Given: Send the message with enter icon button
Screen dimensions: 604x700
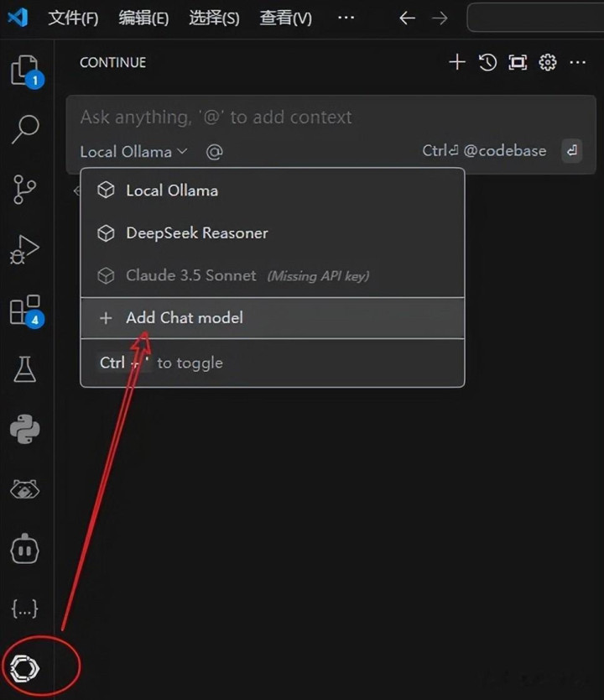Looking at the screenshot, I should 572,150.
